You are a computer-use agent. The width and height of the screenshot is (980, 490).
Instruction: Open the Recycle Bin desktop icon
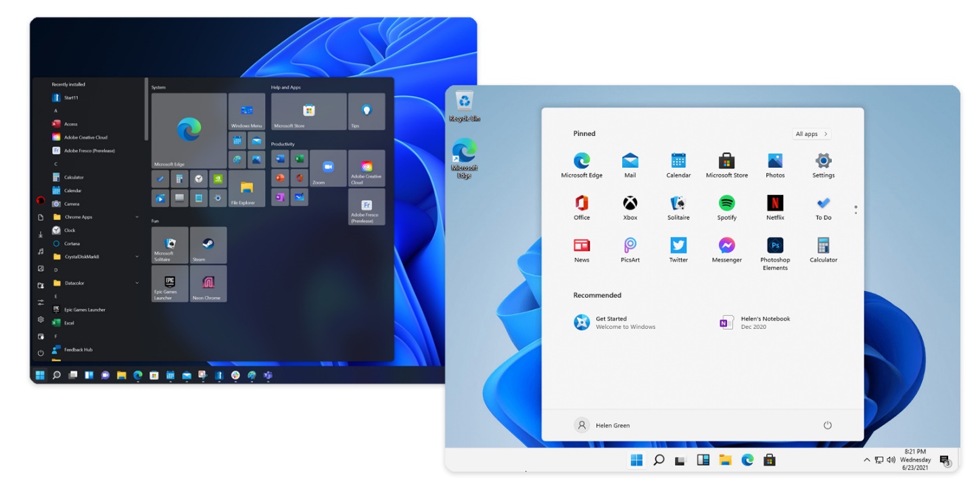pyautogui.click(x=465, y=104)
